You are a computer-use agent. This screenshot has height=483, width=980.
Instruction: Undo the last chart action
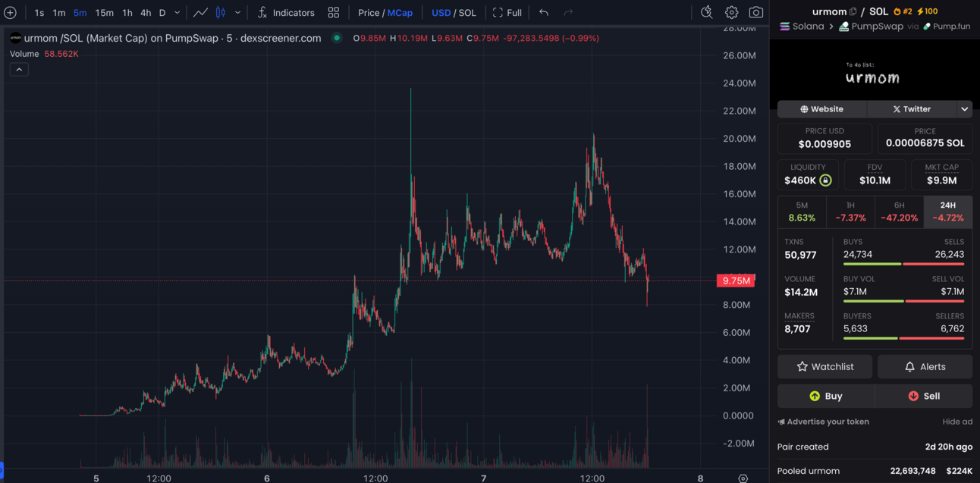(544, 13)
